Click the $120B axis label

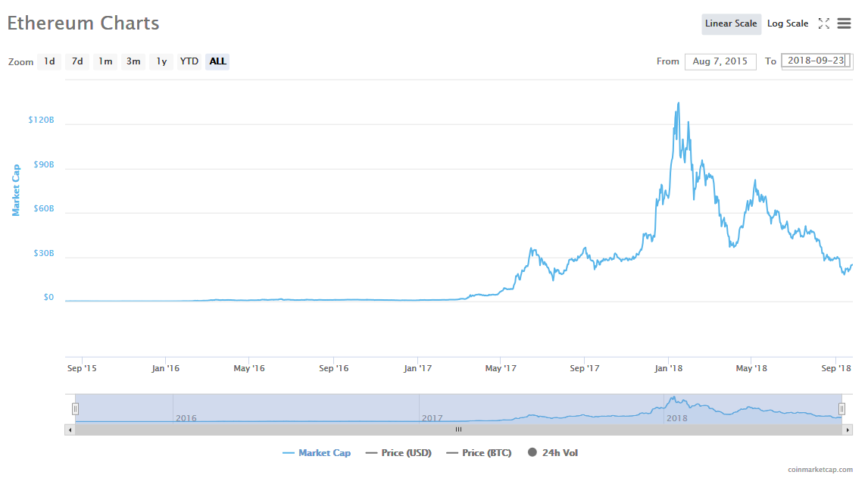[x=41, y=120]
